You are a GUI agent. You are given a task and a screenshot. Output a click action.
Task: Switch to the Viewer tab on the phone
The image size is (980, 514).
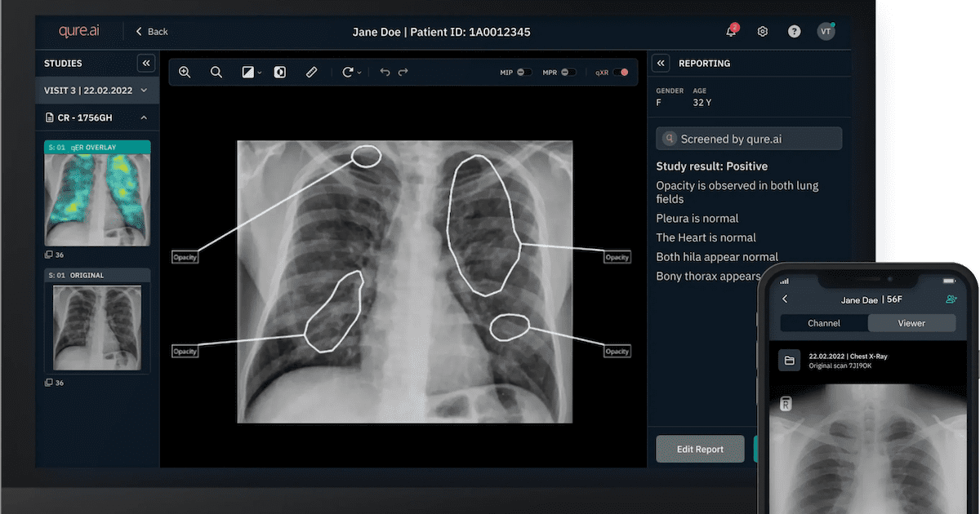[x=911, y=323]
